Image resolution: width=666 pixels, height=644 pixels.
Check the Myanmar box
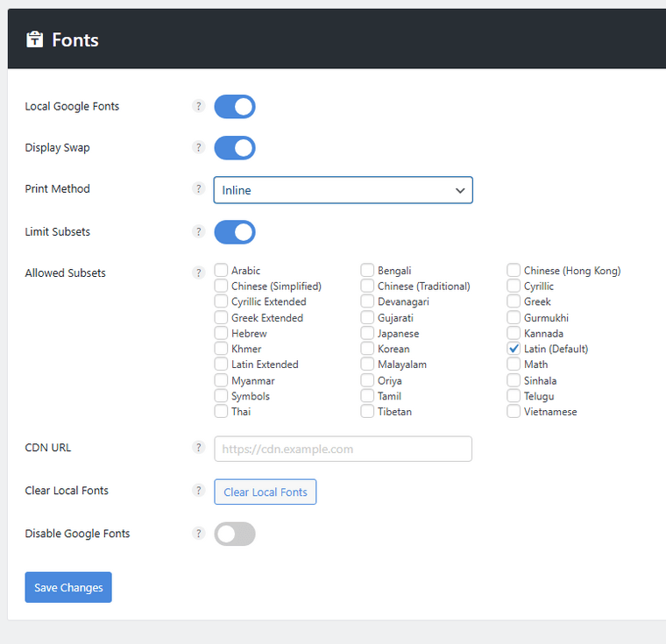click(x=221, y=380)
